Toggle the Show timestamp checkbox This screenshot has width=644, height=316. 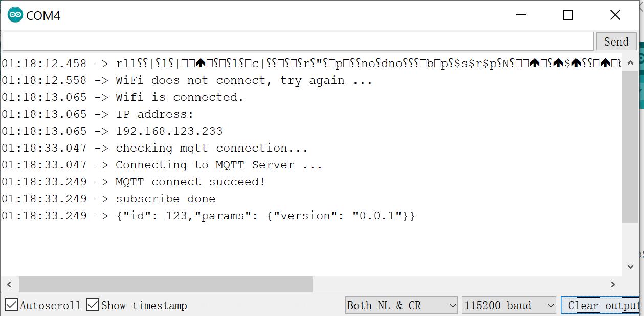(93, 305)
